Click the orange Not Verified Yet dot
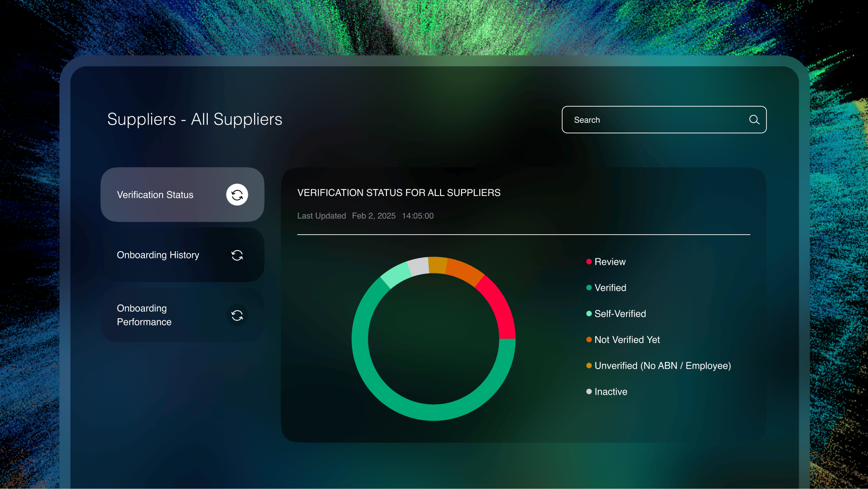This screenshot has width=868, height=489. pos(589,340)
